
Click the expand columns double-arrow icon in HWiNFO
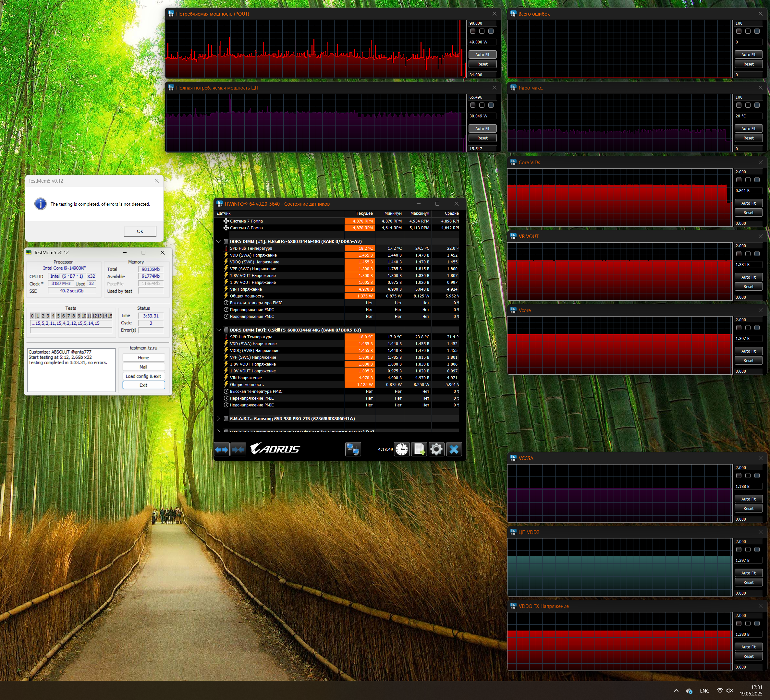222,450
